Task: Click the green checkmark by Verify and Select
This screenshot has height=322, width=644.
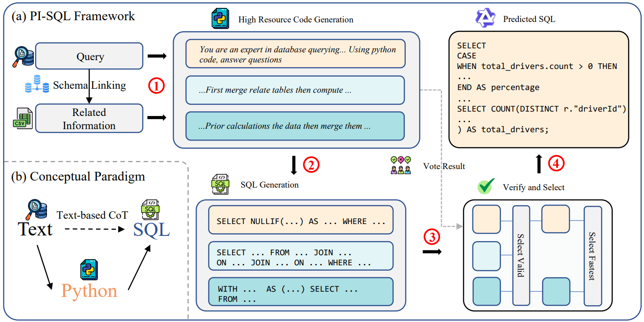Action: tap(486, 187)
